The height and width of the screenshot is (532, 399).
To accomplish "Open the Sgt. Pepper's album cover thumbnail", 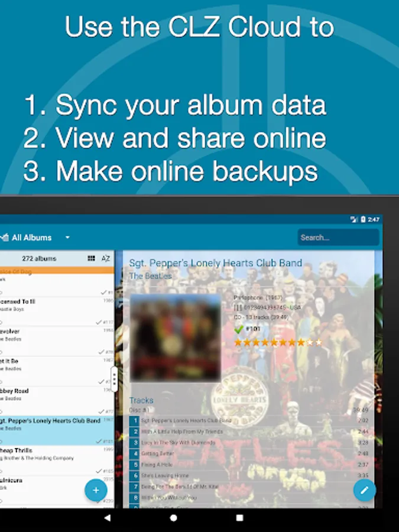I will (176, 338).
